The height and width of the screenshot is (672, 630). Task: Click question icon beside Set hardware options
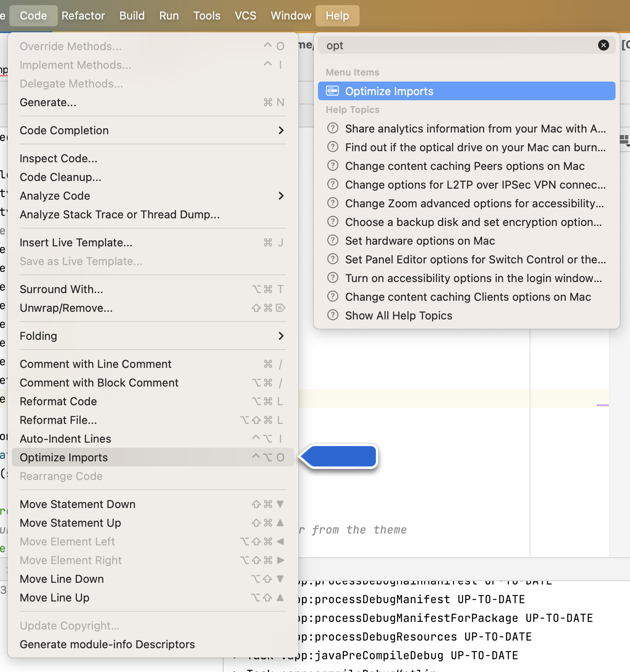[332, 240]
